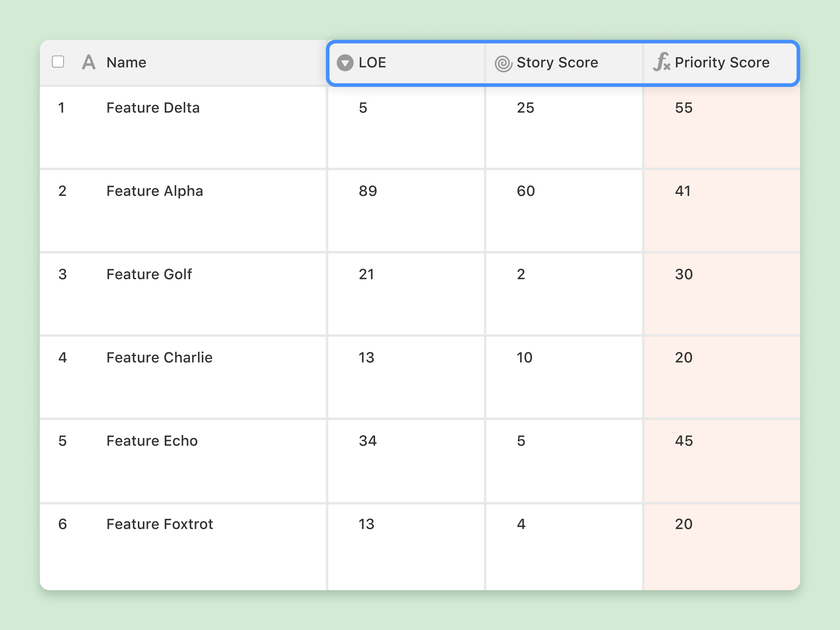The image size is (840, 630).
Task: Click Feature Echo's LOE cell 34
Action: click(367, 441)
